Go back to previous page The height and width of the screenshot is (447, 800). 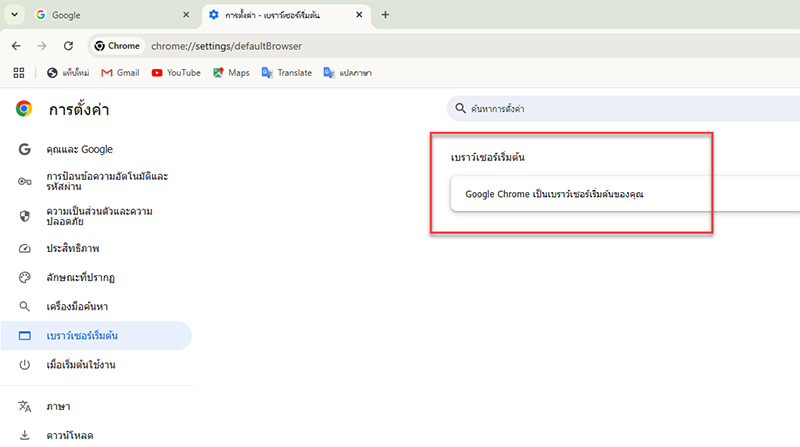(16, 46)
